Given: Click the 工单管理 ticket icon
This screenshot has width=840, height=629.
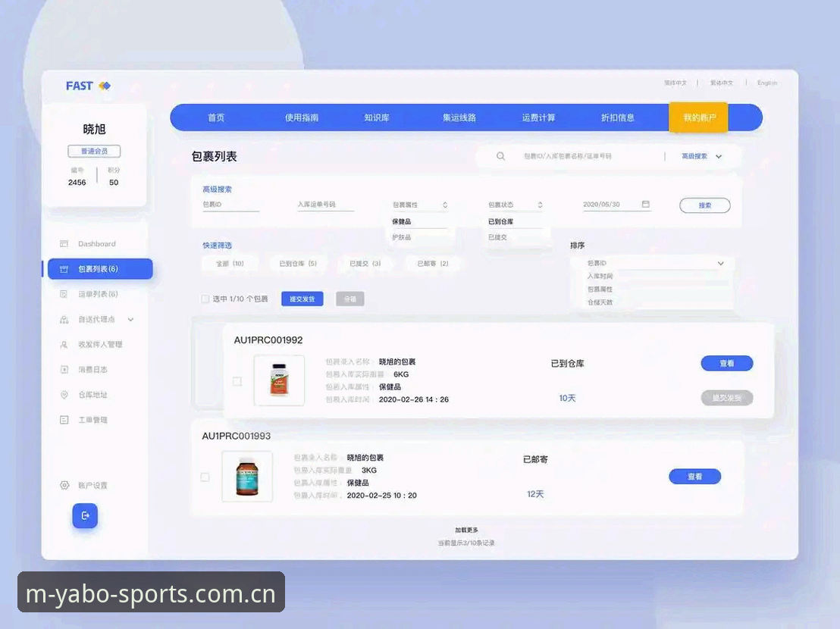Looking at the screenshot, I should coord(64,421).
